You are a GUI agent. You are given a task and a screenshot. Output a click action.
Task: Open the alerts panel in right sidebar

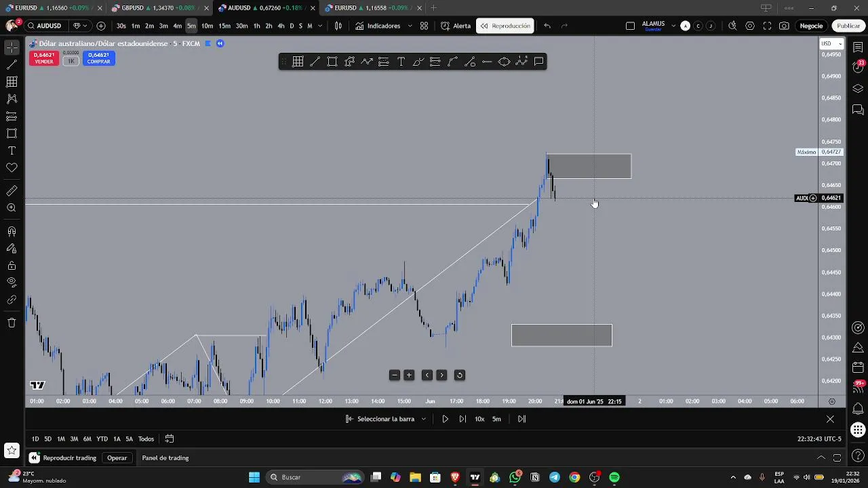point(858,67)
